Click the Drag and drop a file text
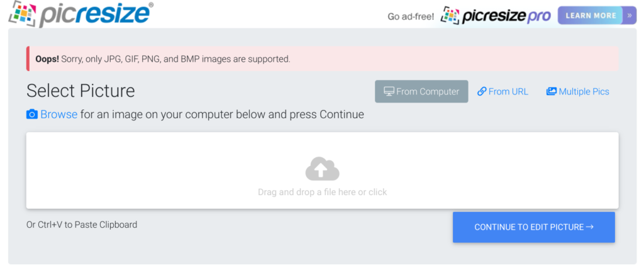Image resolution: width=644 pixels, height=268 pixels. (x=323, y=192)
